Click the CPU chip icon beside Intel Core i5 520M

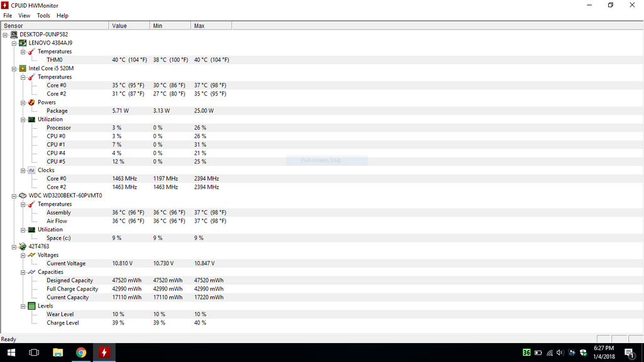pyautogui.click(x=23, y=69)
